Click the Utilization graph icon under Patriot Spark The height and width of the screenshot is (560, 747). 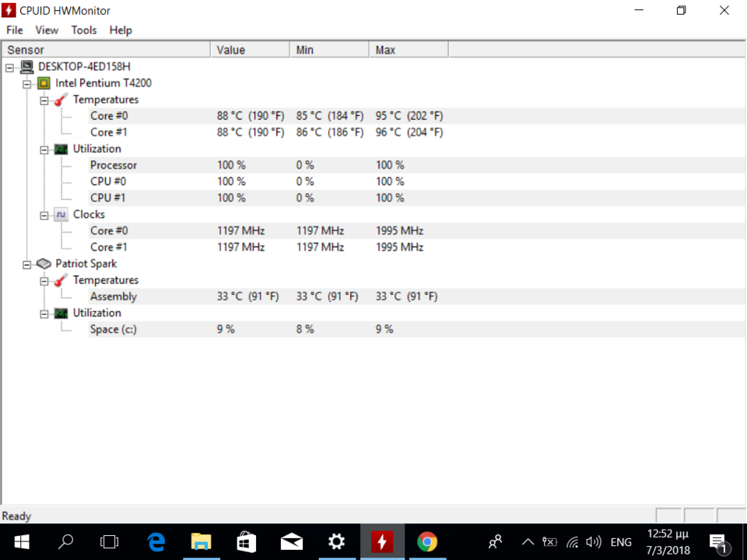pos(61,313)
